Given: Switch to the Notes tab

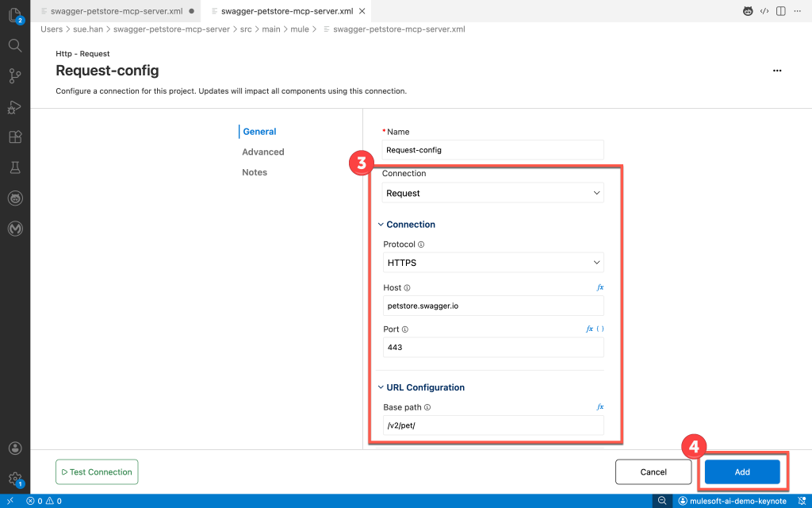Looking at the screenshot, I should (255, 172).
